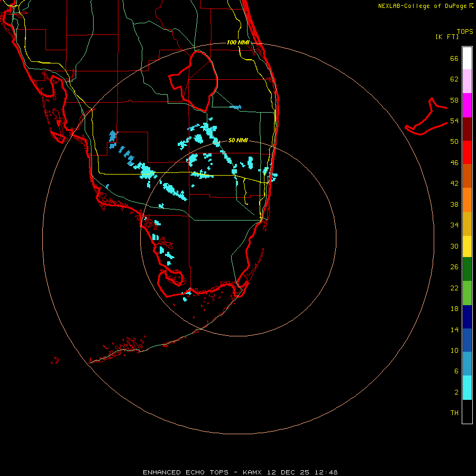
Task: Click the legend value 10
Action: (454, 350)
